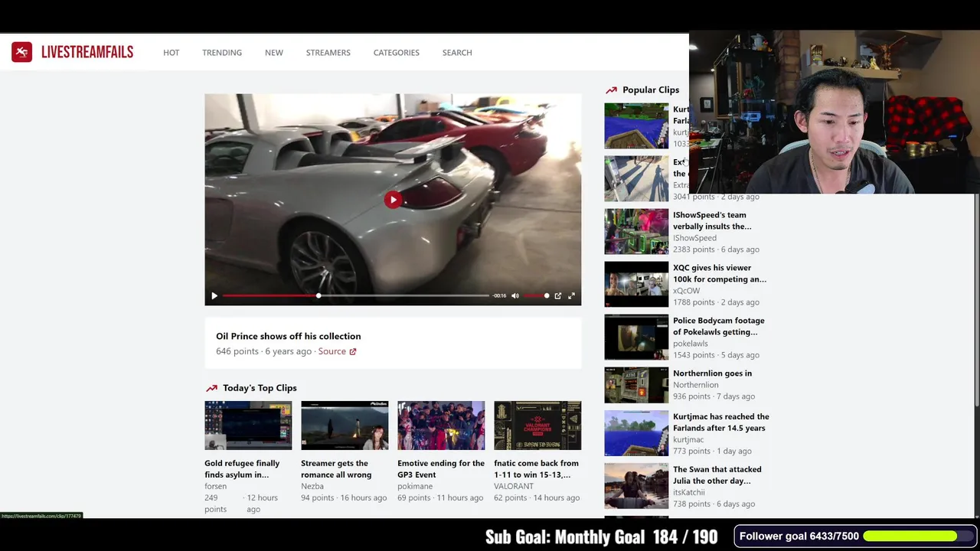Open 'The Swan that attacked Julia' clip thumbnail
980x551 pixels.
click(636, 486)
